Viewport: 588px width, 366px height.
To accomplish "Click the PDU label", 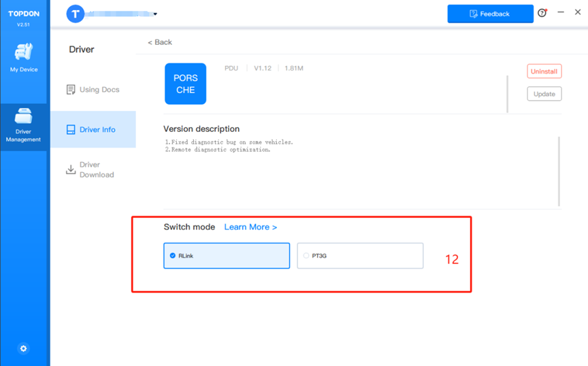I will pos(231,68).
